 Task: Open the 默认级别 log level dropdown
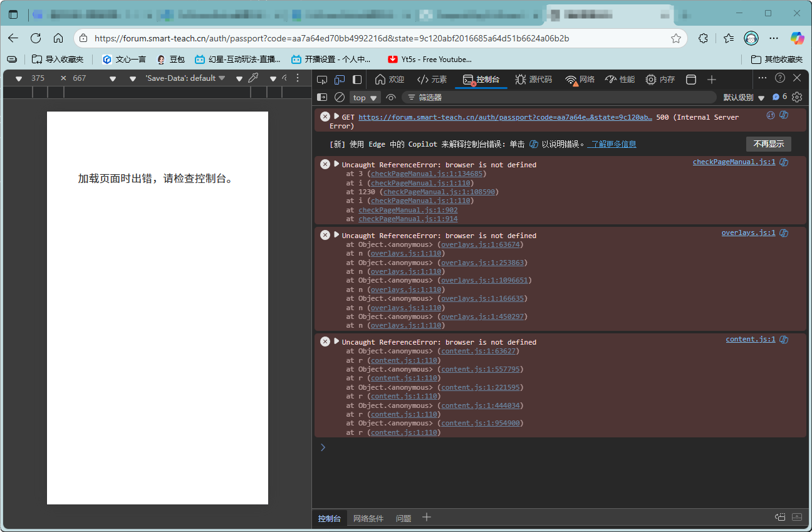(744, 98)
